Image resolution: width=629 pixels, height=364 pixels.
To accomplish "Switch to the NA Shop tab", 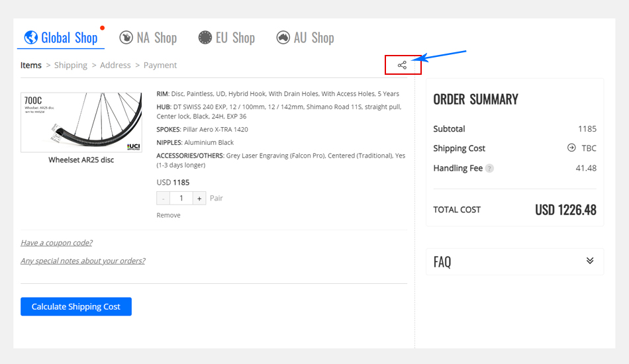I will pyautogui.click(x=148, y=38).
